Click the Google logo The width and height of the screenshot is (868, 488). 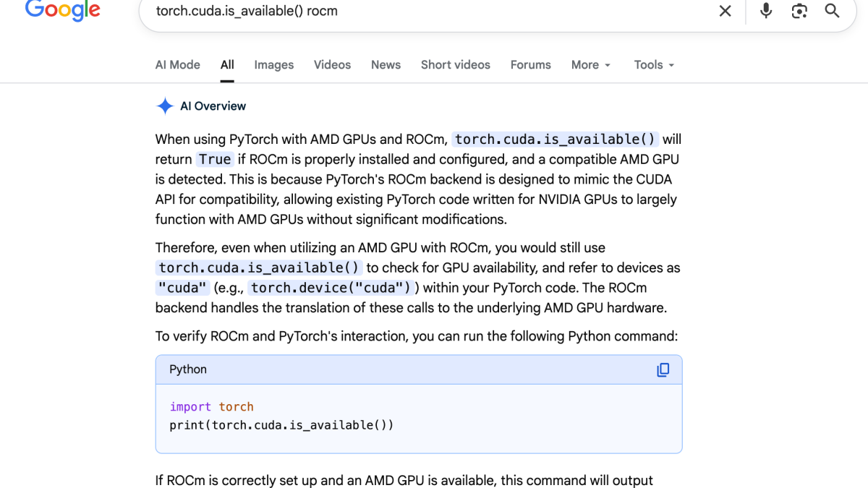62,10
